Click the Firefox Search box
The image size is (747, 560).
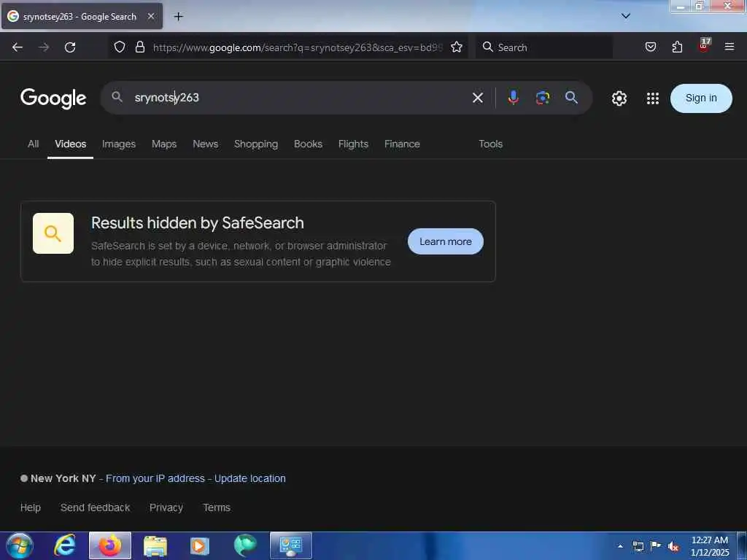coord(544,47)
